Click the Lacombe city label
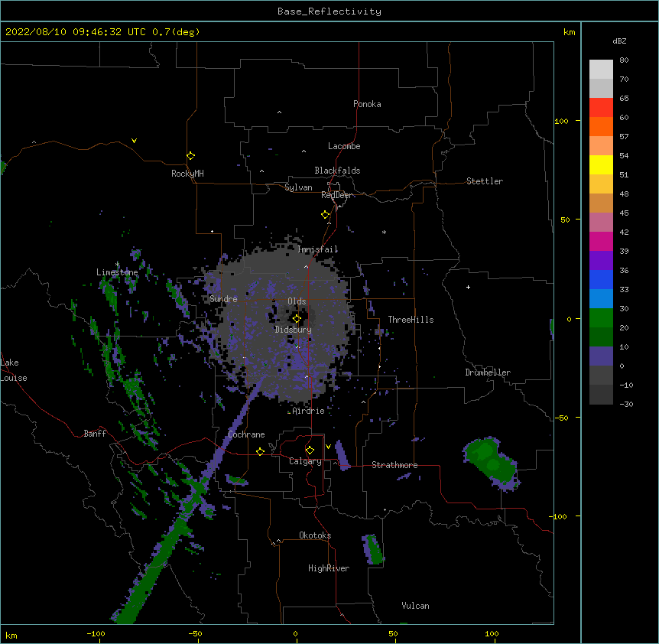Viewport: 659px width, 644px height. pyautogui.click(x=344, y=146)
